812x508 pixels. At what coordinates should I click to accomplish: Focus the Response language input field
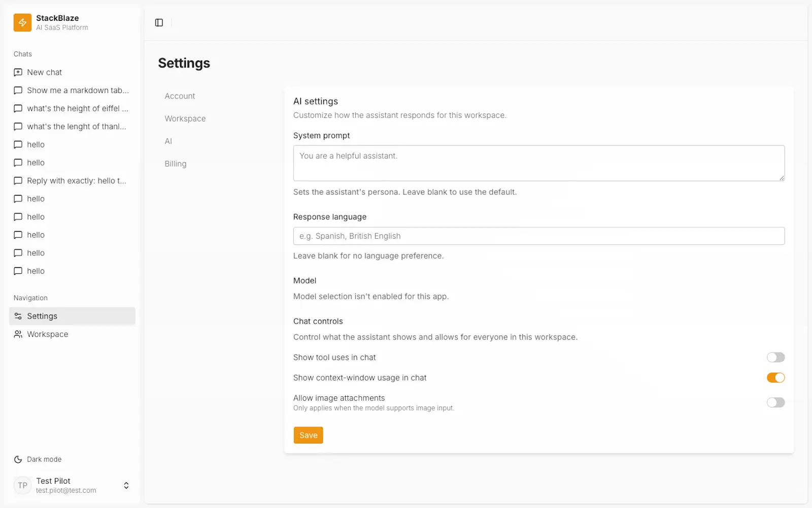click(x=539, y=236)
